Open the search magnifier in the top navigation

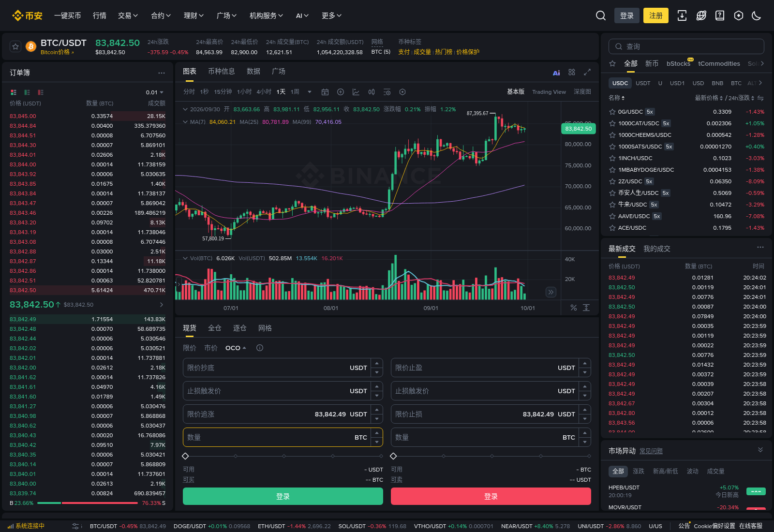pyautogui.click(x=601, y=15)
